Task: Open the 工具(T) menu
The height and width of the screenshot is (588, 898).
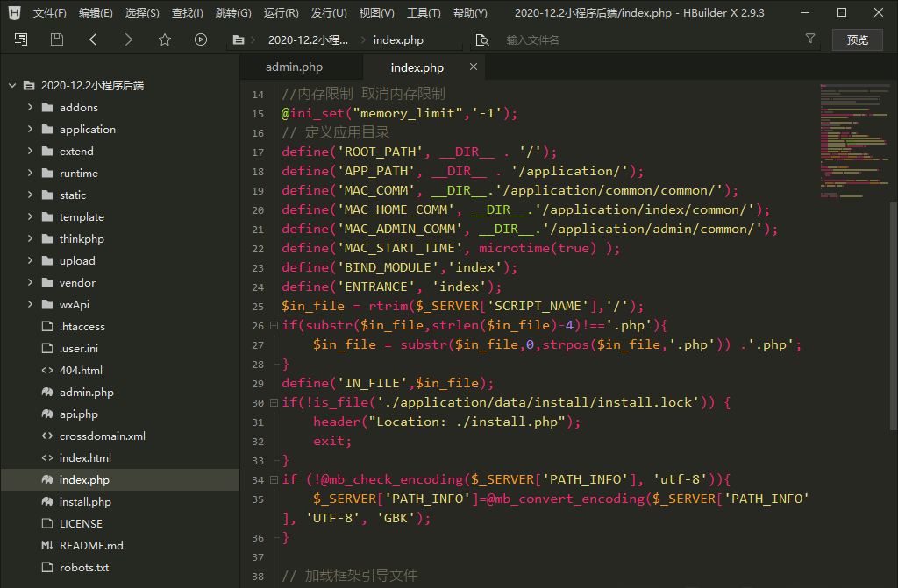Action: [424, 13]
